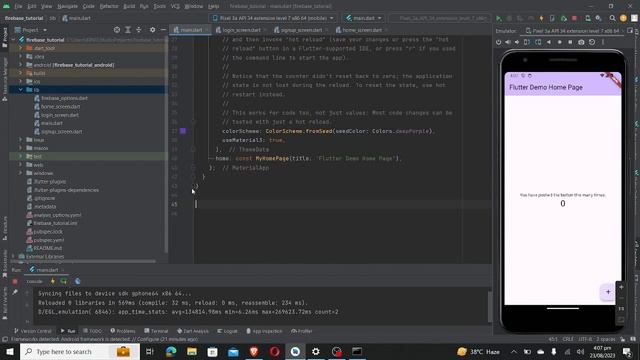Image resolution: width=640 pixels, height=360 pixels.
Task: Open File Explorer from taskbar
Action: tap(192, 351)
